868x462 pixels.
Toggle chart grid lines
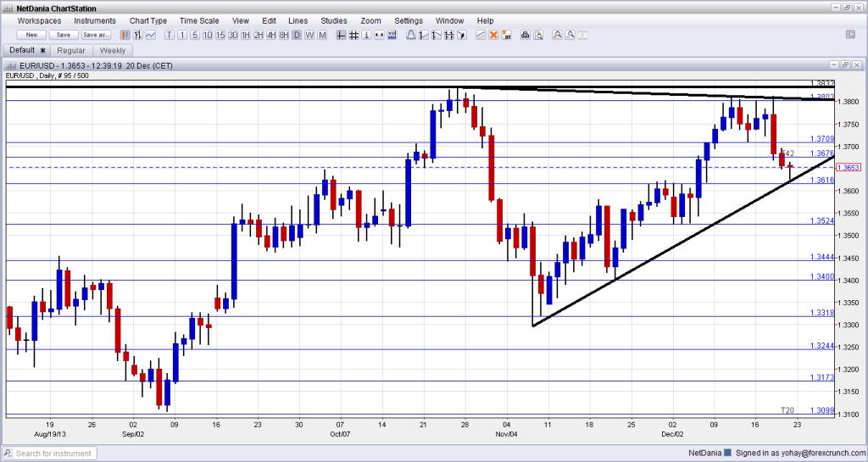pyautogui.click(x=353, y=35)
